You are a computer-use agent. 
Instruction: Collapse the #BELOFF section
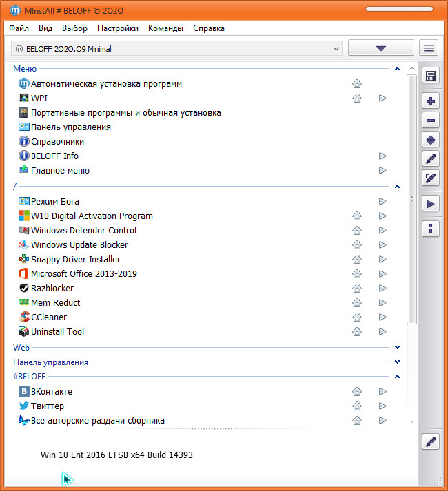(397, 377)
